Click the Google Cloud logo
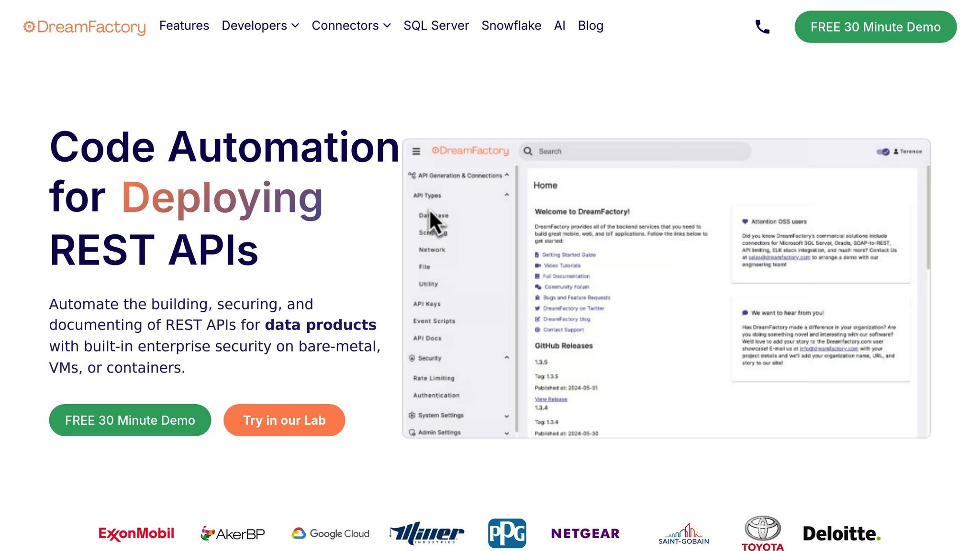Image resolution: width=980 pixels, height=551 pixels. click(331, 533)
